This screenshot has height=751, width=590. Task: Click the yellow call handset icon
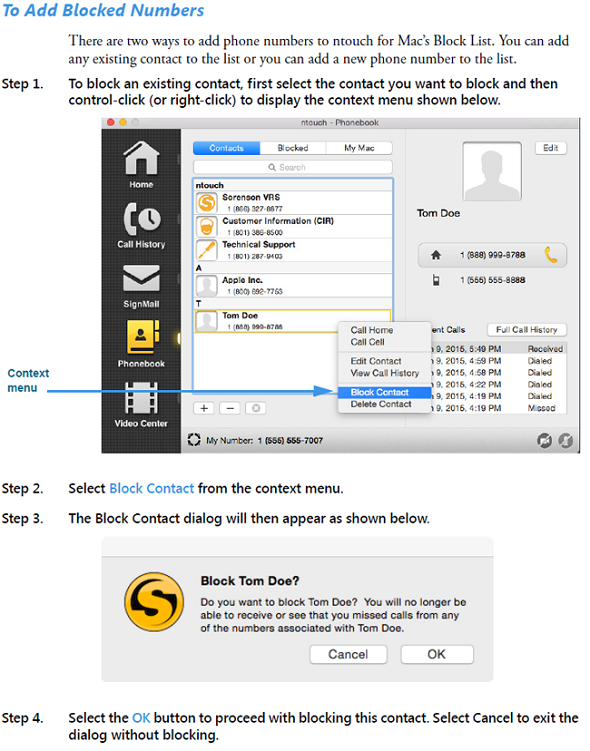tap(551, 255)
